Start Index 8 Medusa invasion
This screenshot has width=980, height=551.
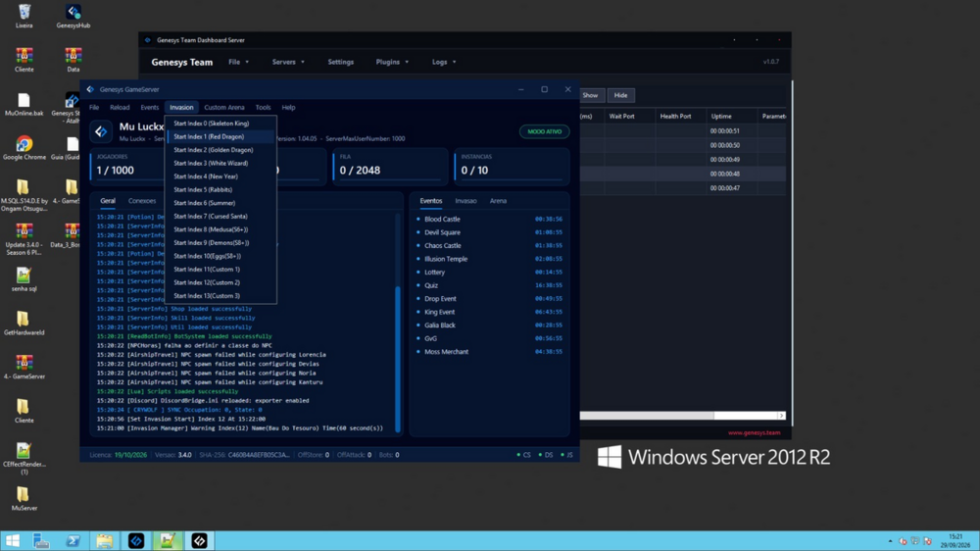221,229
